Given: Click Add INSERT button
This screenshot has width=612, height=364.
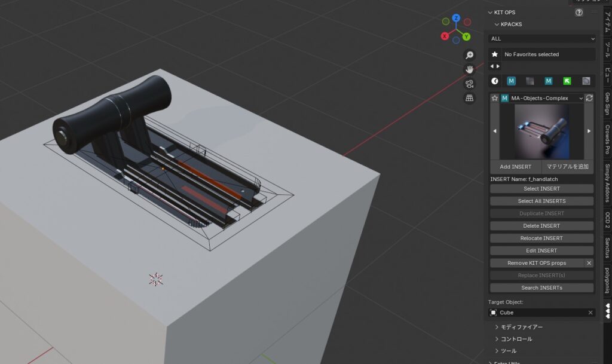Looking at the screenshot, I should [516, 167].
